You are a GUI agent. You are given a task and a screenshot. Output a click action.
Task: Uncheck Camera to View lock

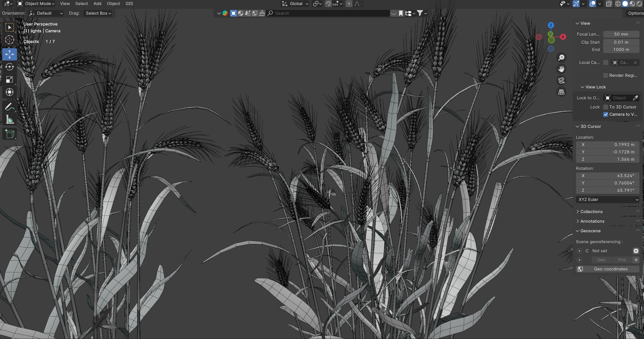(x=606, y=114)
